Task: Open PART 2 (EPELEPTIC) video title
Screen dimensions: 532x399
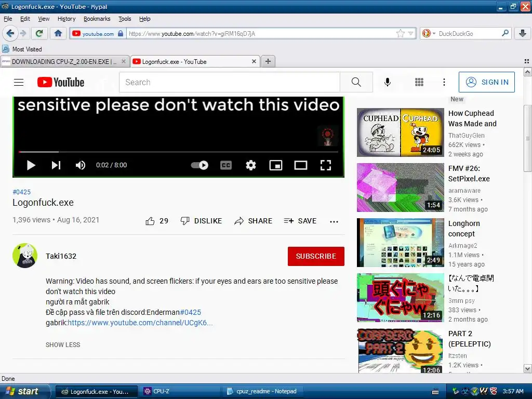Action: 470,339
